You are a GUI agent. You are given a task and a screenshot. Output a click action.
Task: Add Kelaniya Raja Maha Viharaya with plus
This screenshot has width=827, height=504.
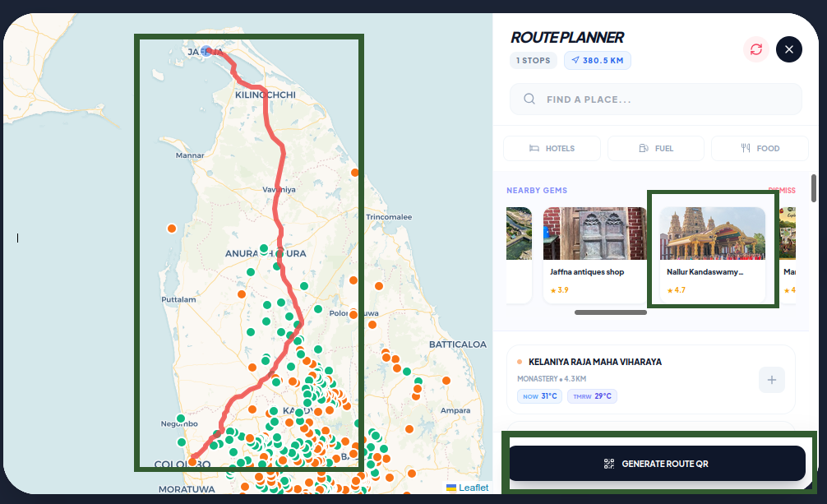click(x=772, y=380)
